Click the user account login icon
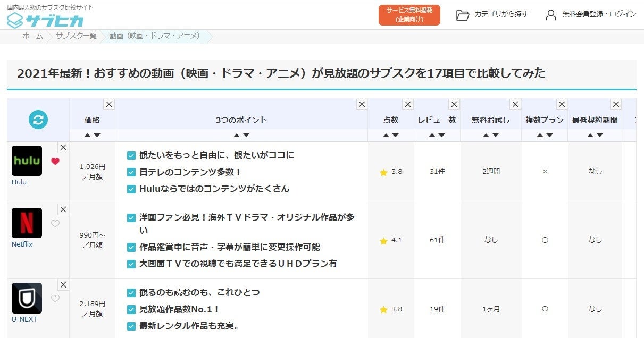The width and height of the screenshot is (644, 338). point(551,15)
